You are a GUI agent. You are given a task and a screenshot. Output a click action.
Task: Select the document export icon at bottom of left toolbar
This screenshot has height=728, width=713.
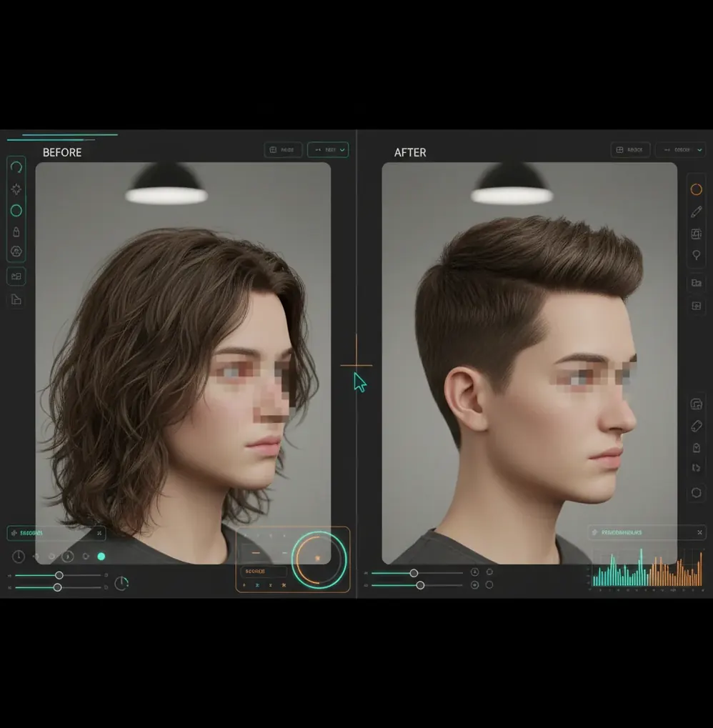point(16,299)
